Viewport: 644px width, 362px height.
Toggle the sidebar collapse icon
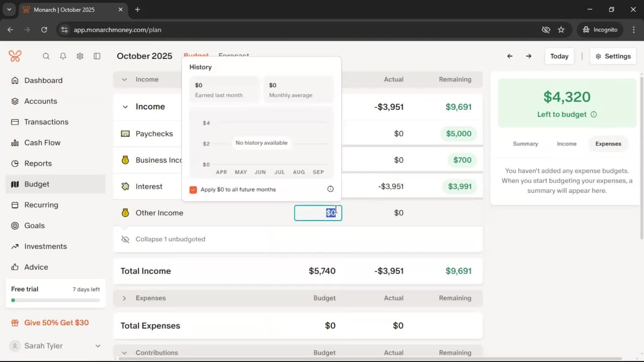[x=97, y=56]
